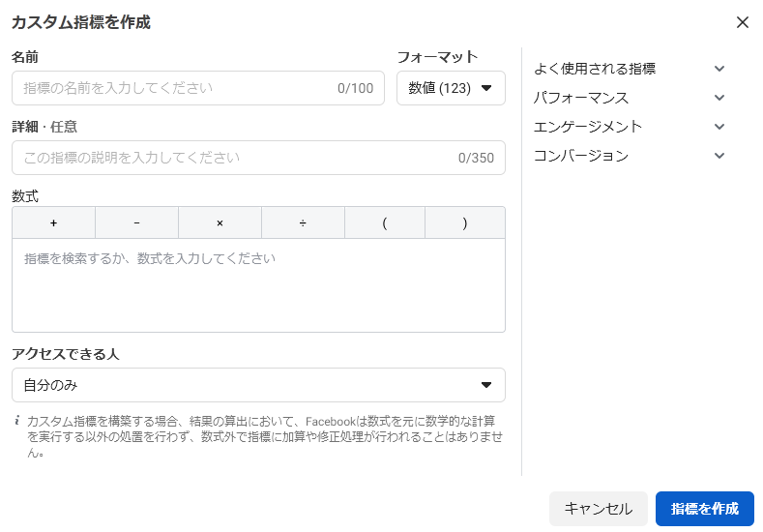Viewport: 763px width, 532px height.
Task: Insert the multiplication operator
Action: [220, 222]
